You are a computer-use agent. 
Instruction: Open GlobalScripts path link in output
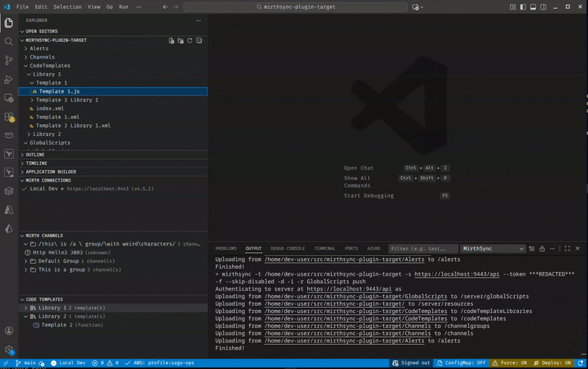pos(356,296)
